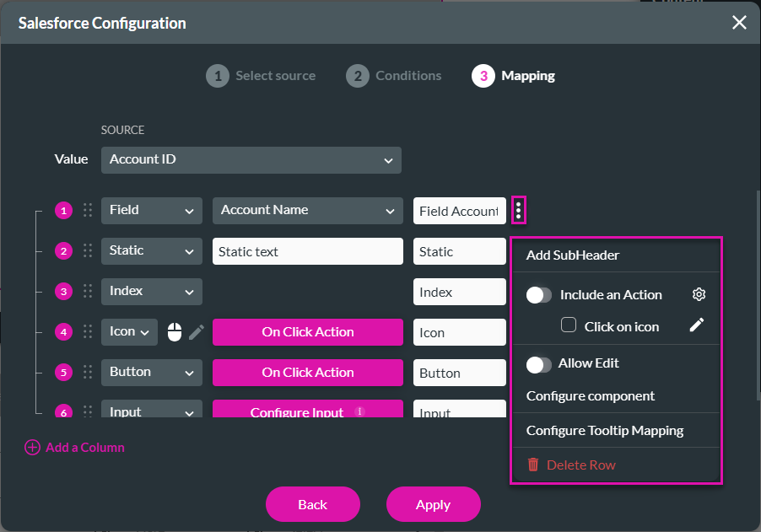Enable the Include an Action toggle
This screenshot has height=532, width=761.
[539, 295]
